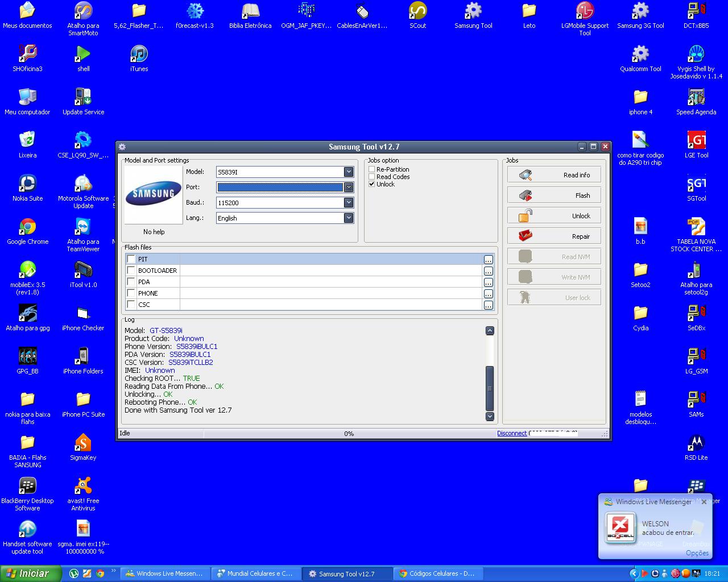
Task: Open the Samsung 3G Tool desktop icon
Action: 640,15
